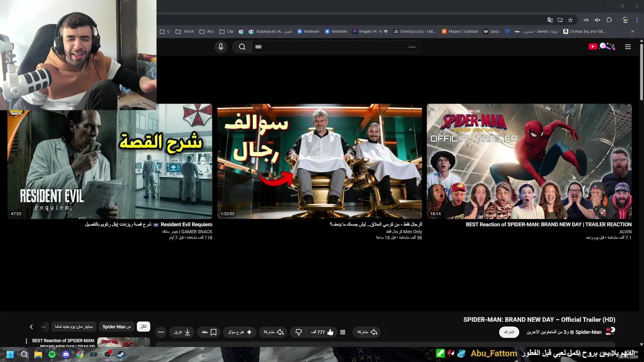Click the title 'BEST Reaction of SPIDER-MAN: BRAND NEW DAY'
Viewport: 644px width, 362px height.
[548, 225]
